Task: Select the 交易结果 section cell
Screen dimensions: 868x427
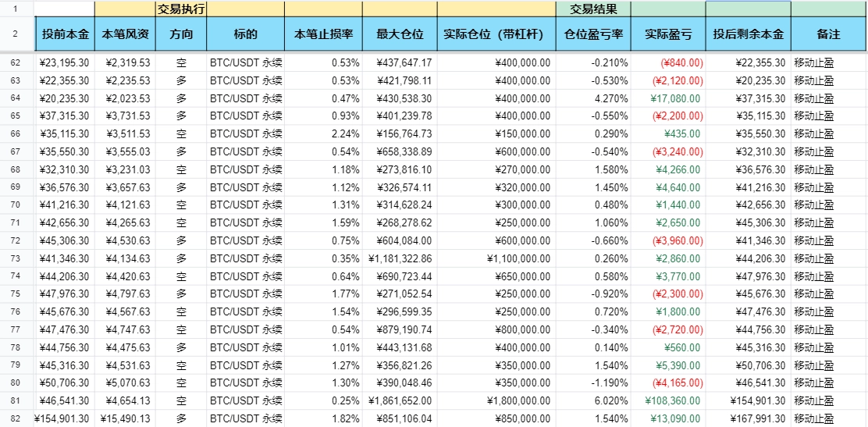Action: [x=593, y=9]
